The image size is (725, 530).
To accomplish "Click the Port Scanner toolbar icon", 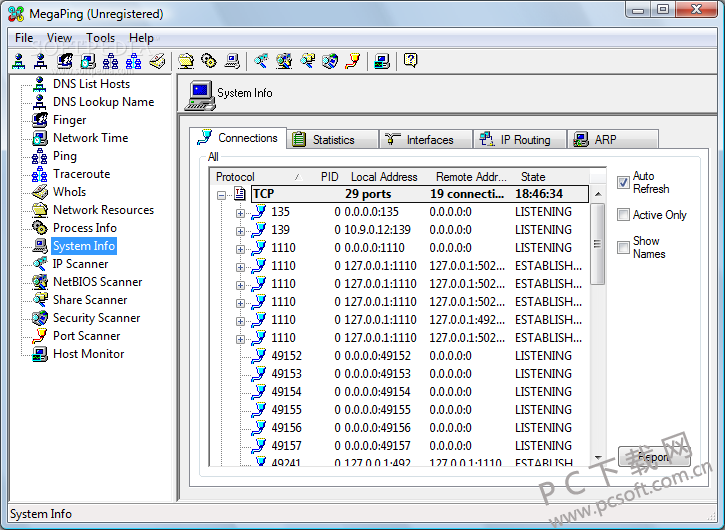I will (x=353, y=61).
